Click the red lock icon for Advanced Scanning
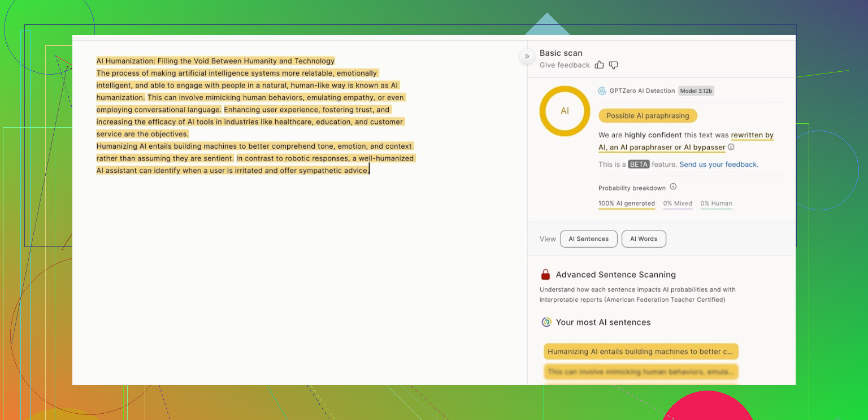 [x=545, y=275]
